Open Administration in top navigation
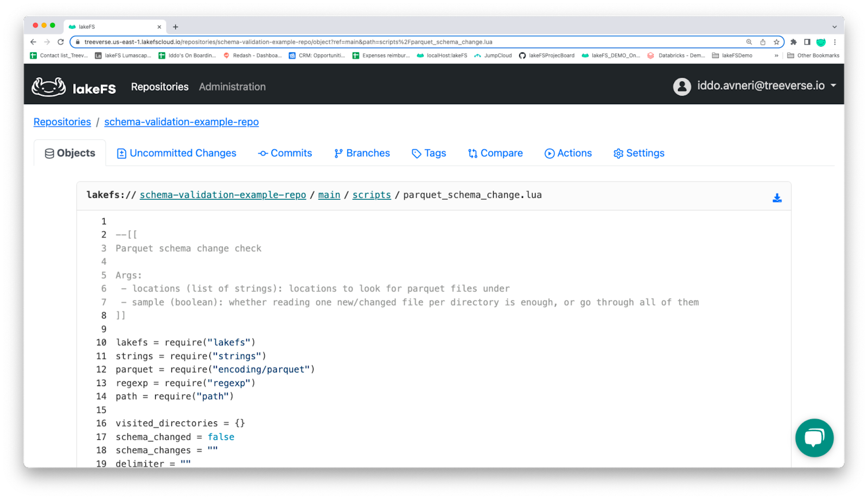 [x=232, y=87]
